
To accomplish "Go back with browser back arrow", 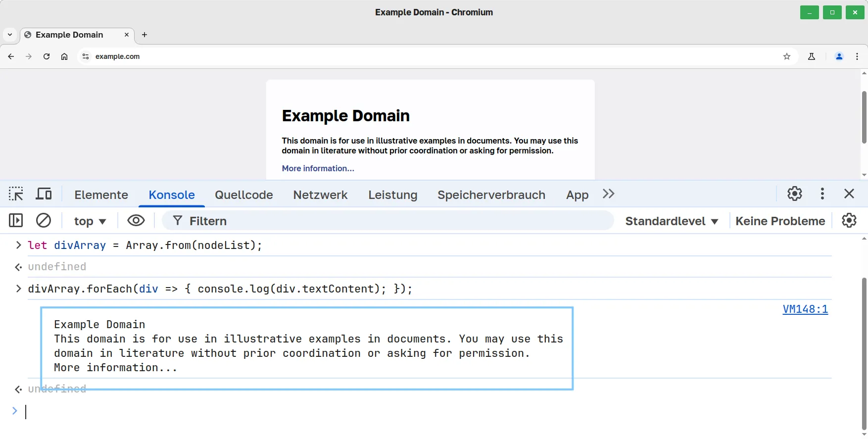I will coord(11,56).
